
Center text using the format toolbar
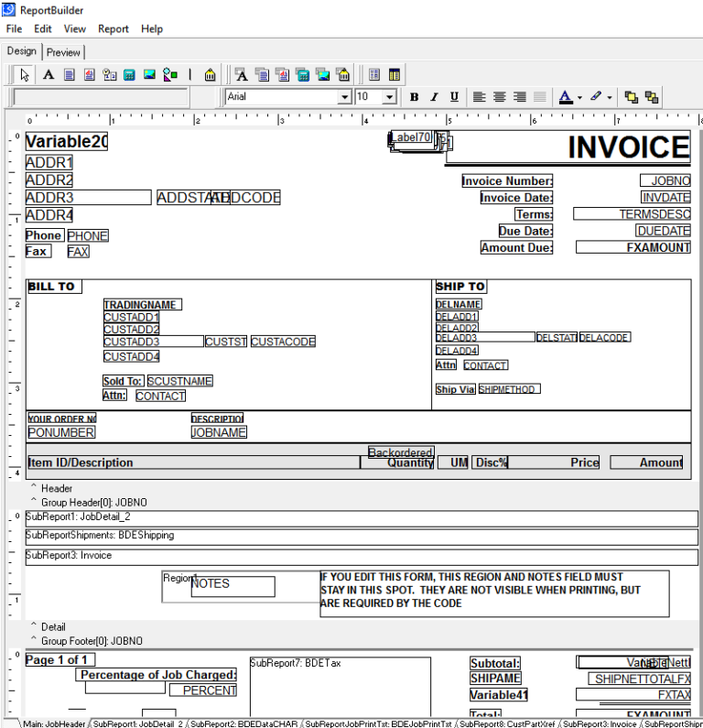click(499, 96)
